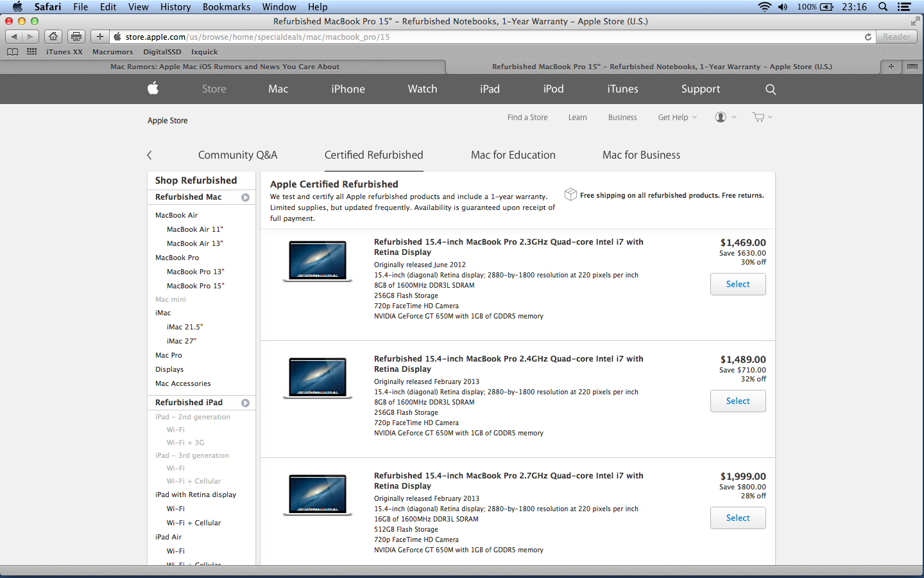Click 2.7GHz MacBook Pro thumbnail image
Screen dimensions: 924x578
click(318, 495)
